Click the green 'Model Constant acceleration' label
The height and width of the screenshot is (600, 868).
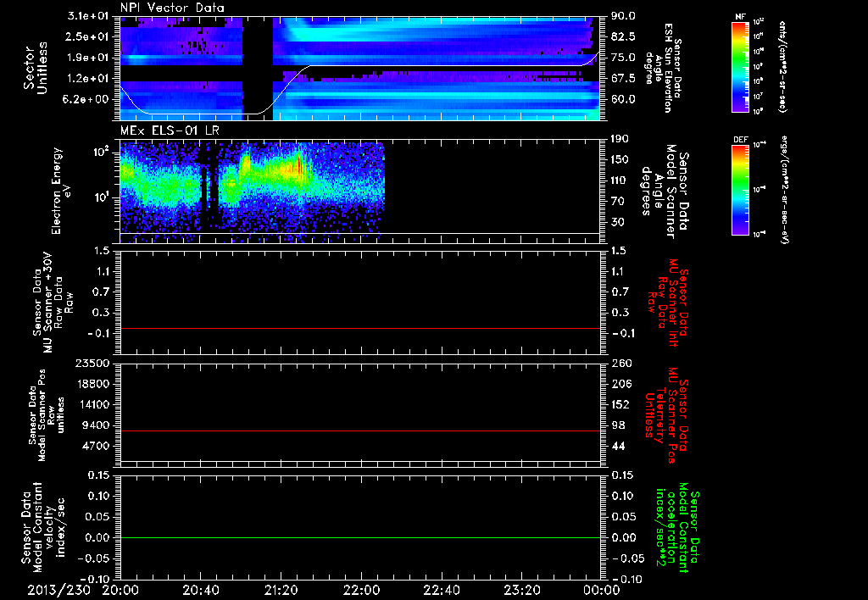pos(677,528)
